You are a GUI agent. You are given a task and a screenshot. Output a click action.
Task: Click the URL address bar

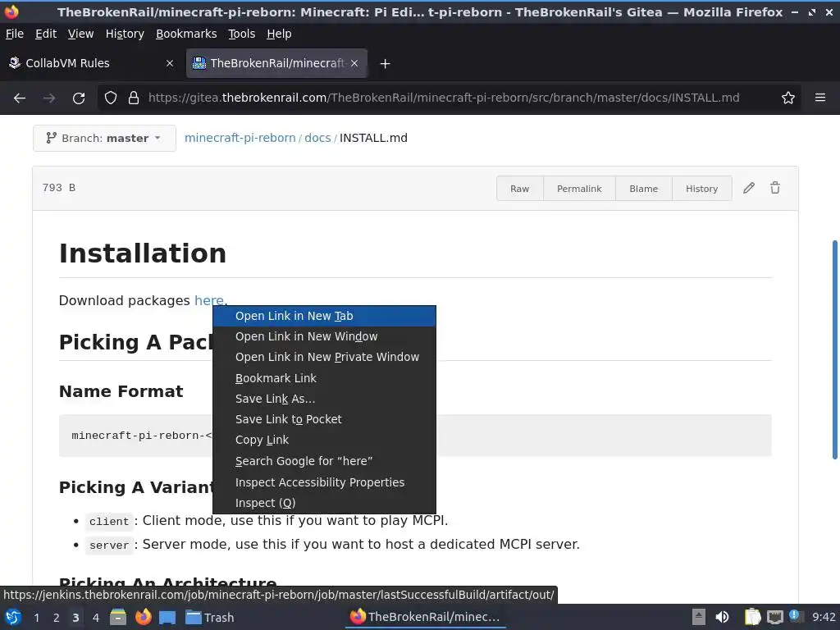click(x=444, y=98)
